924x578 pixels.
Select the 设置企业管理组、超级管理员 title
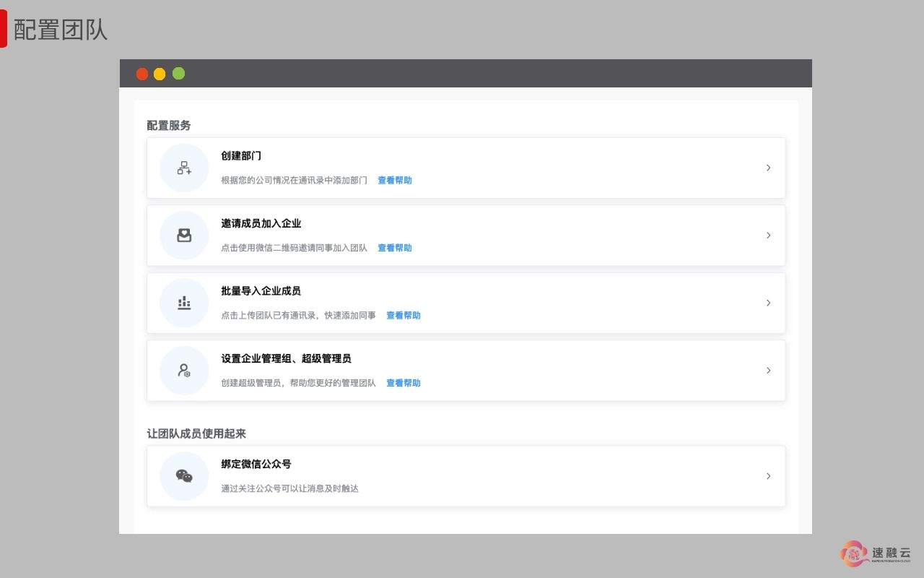coord(287,358)
